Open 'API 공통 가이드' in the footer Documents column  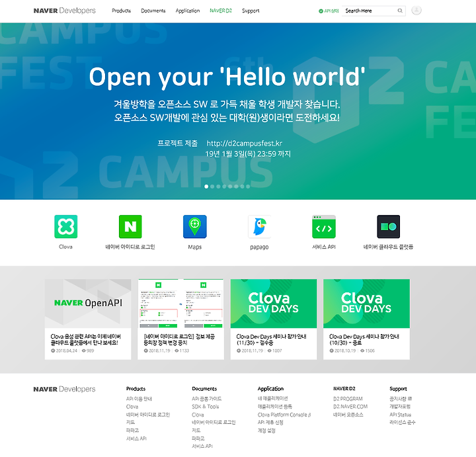point(207,399)
